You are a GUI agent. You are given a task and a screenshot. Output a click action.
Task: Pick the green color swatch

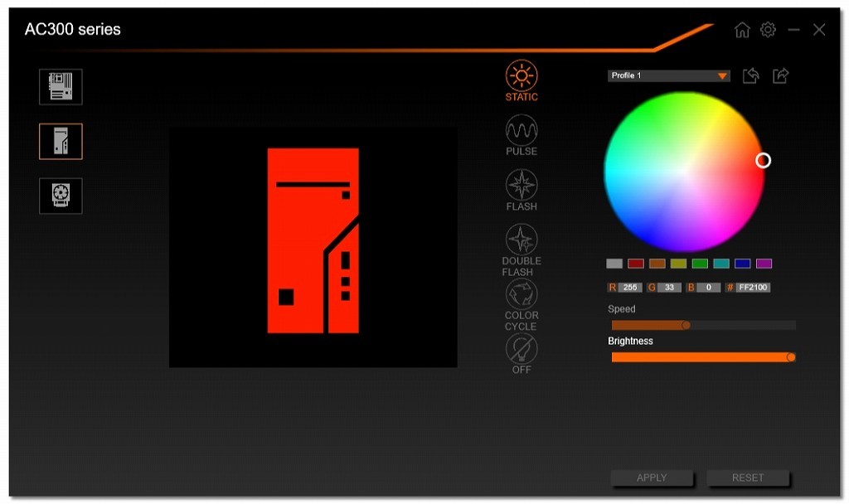click(x=700, y=264)
